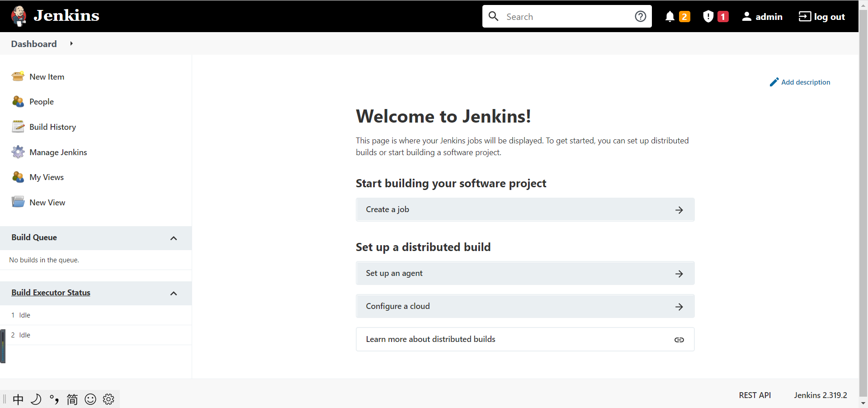
Task: Click the Manage Jenkins gear icon
Action: click(18, 152)
